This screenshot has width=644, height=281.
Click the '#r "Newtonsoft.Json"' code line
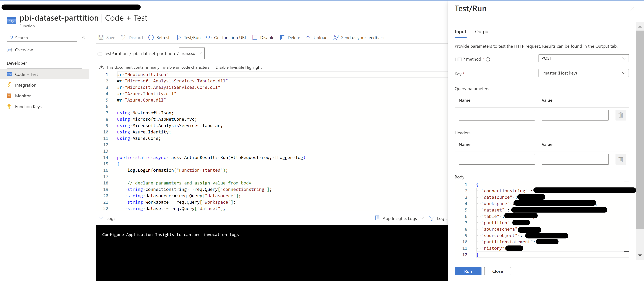click(x=143, y=75)
